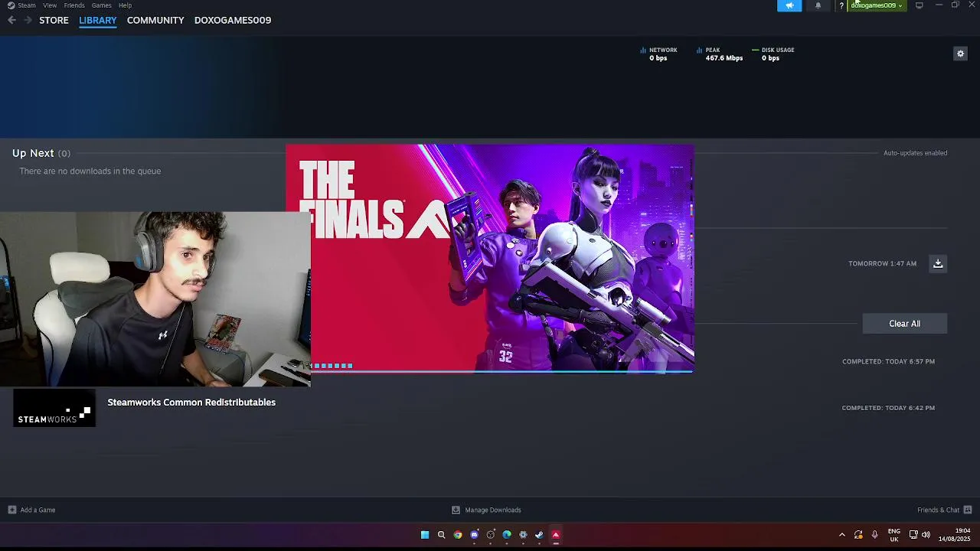This screenshot has height=551, width=980.
Task: Click the COMPLETED: TODAY 6:42 PM text
Action: pyautogui.click(x=888, y=408)
